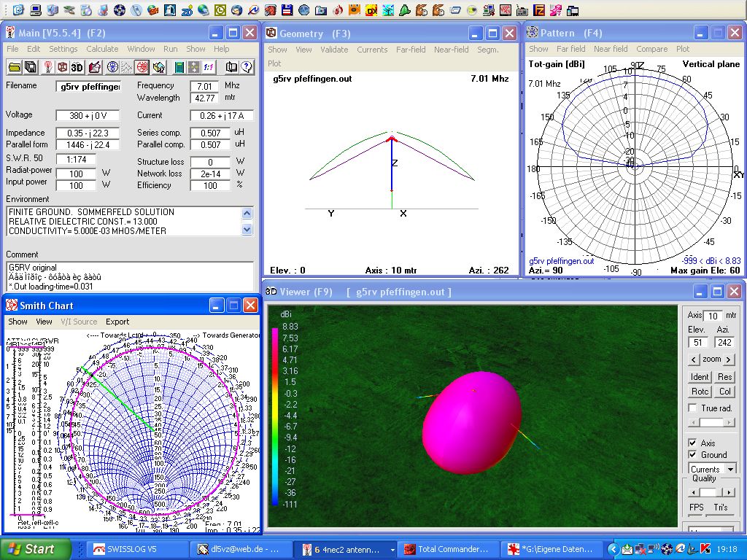The height and width of the screenshot is (560, 747).
Task: Click the Ident button in 3D Viewer
Action: pyautogui.click(x=700, y=377)
